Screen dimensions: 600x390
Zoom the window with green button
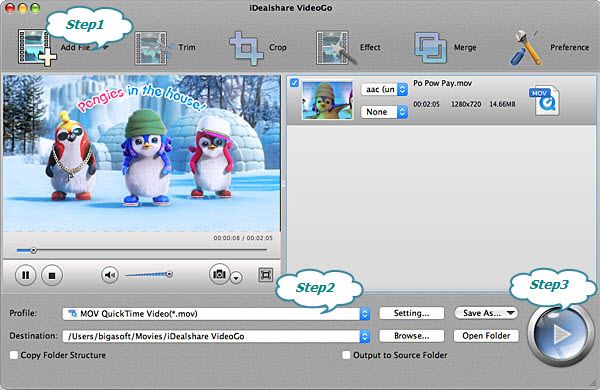click(35, 8)
